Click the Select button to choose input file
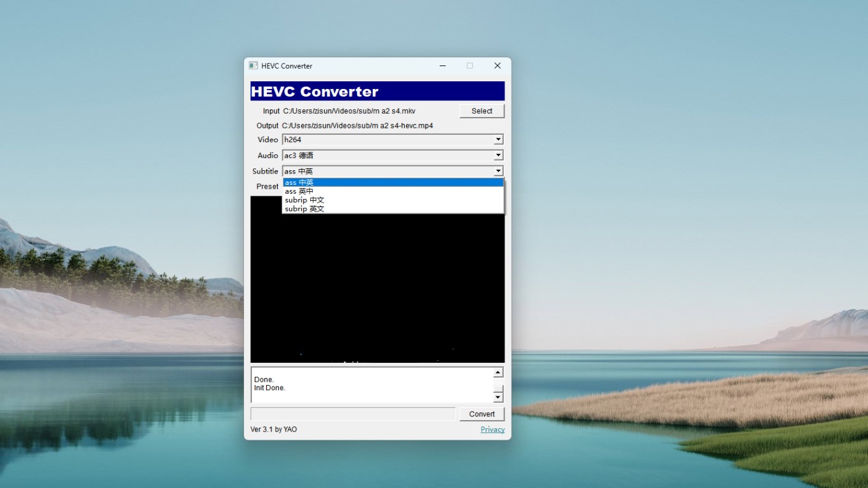 point(482,111)
